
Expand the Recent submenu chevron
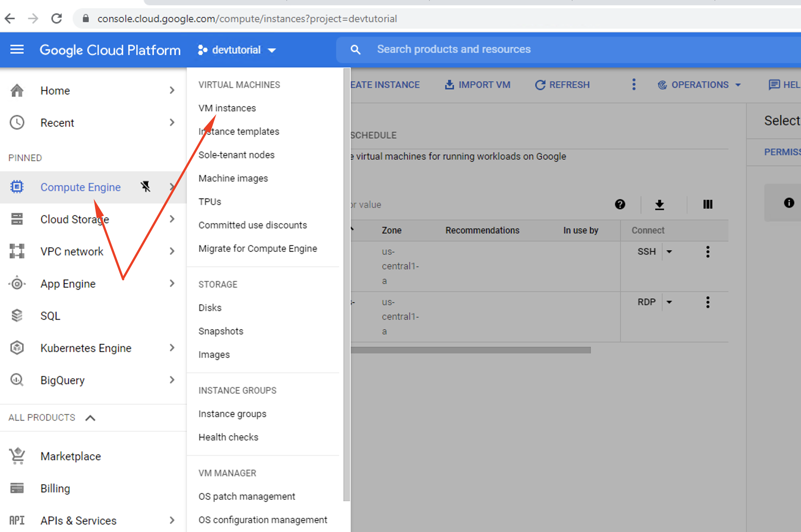[x=172, y=122]
